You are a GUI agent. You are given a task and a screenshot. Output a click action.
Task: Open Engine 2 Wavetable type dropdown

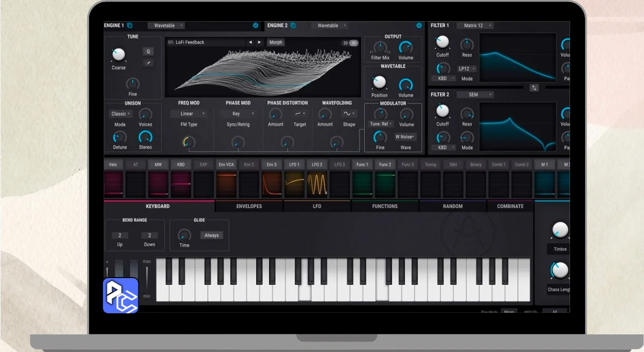click(x=330, y=26)
